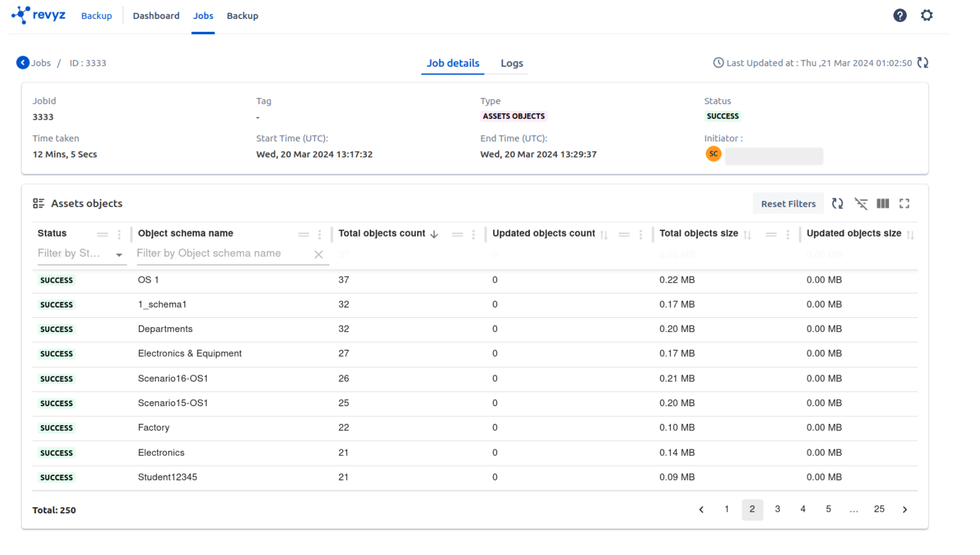
Task: Click the Status column header
Action: (52, 233)
